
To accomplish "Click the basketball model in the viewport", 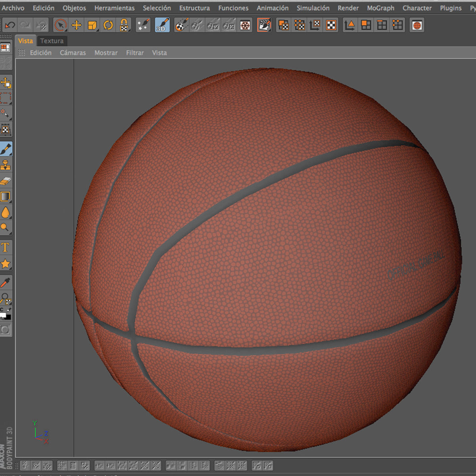I will pos(267,260).
